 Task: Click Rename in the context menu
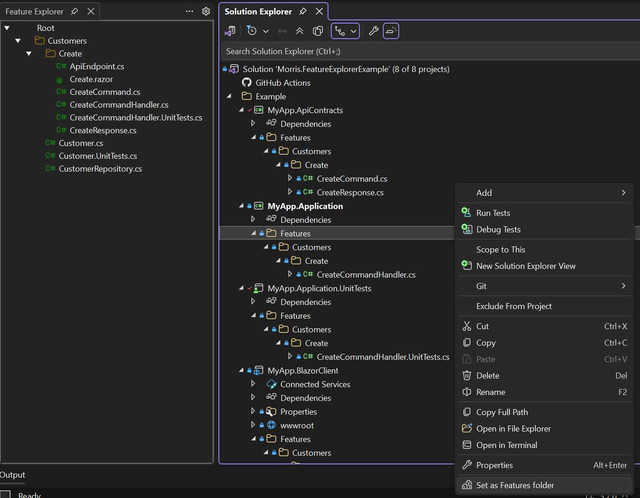(544, 392)
